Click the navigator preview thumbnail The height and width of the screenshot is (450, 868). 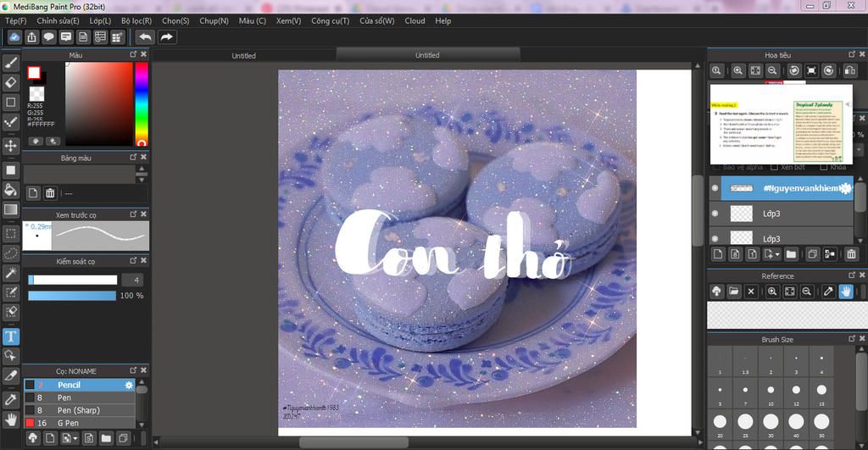(x=781, y=124)
